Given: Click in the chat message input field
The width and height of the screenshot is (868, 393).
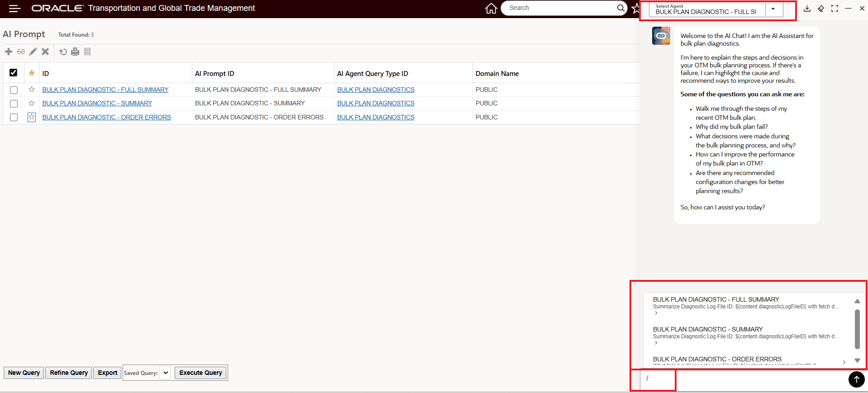Looking at the screenshot, I should 743,379.
